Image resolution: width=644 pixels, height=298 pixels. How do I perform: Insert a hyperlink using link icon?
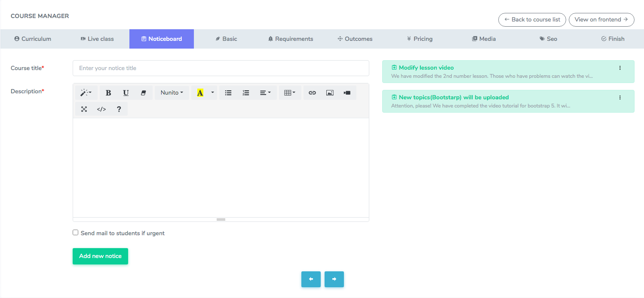(x=313, y=93)
